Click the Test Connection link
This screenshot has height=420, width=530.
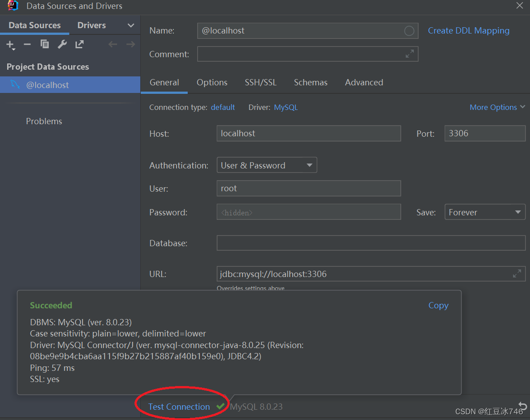tap(179, 407)
